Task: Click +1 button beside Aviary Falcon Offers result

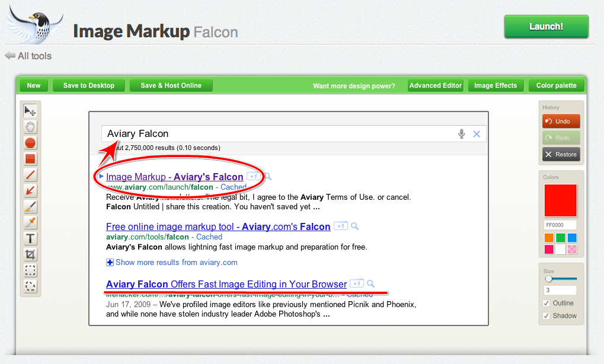Action: click(x=357, y=283)
